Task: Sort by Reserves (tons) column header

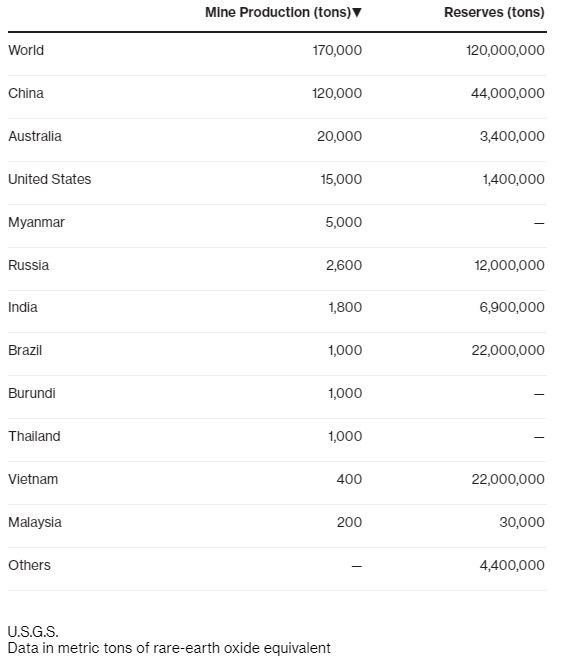Action: (x=494, y=13)
